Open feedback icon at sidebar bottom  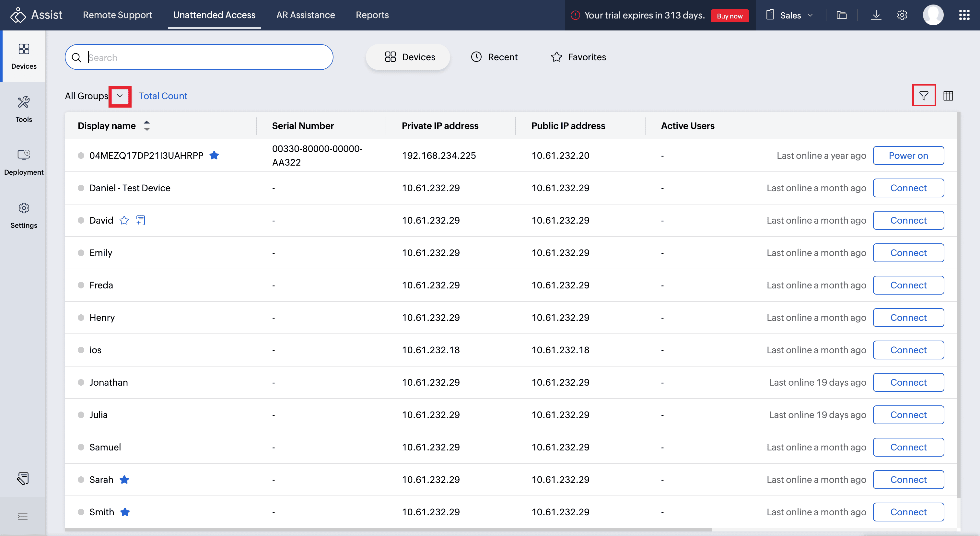(23, 478)
